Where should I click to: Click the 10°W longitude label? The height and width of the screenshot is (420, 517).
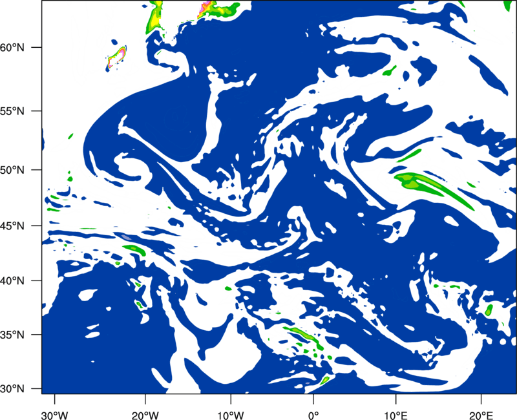pos(230,415)
